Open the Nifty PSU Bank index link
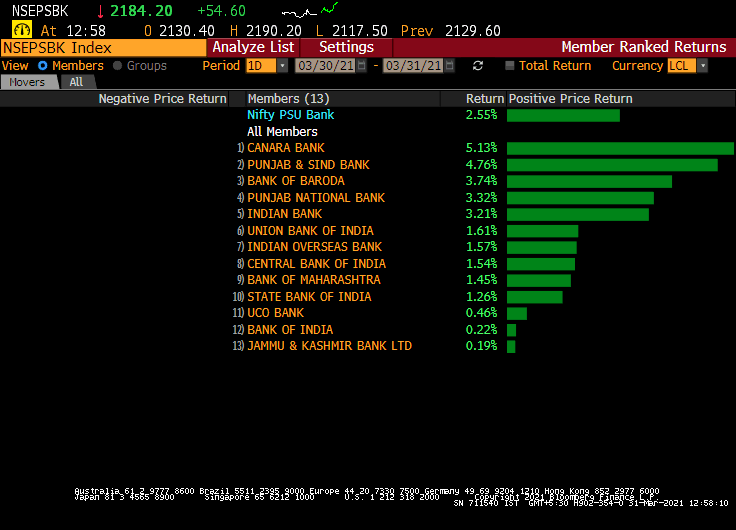 (x=290, y=115)
